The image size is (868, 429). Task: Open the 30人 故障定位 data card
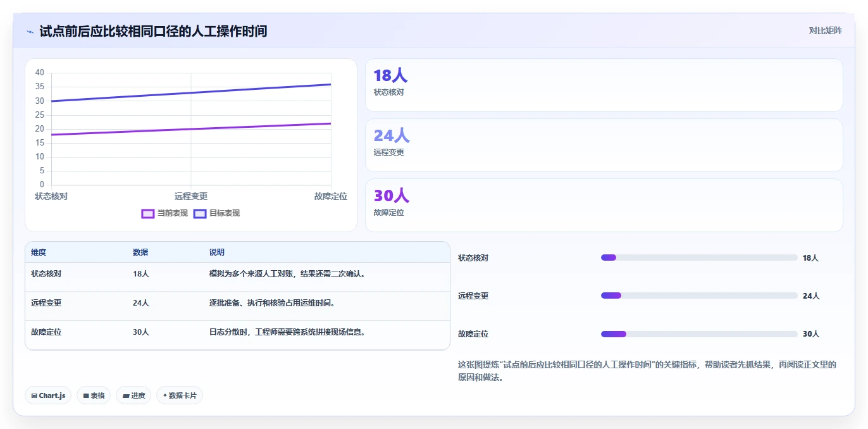(x=604, y=206)
